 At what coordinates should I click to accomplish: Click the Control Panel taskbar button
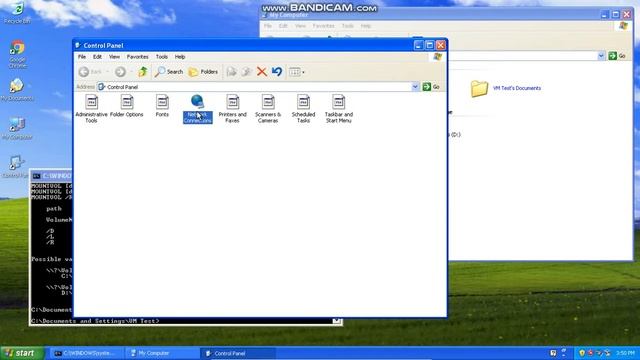point(238,353)
